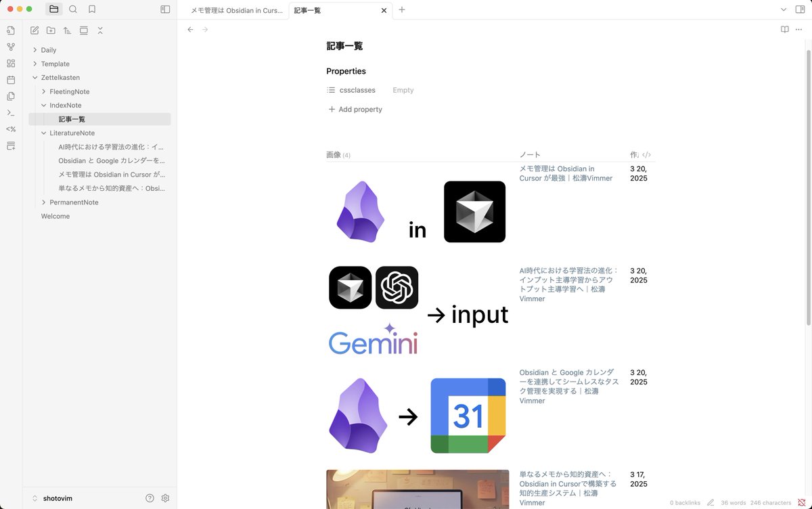
Task: Open メモ管理は Obsidian in Cursor が最強 link in table
Action: (x=566, y=173)
